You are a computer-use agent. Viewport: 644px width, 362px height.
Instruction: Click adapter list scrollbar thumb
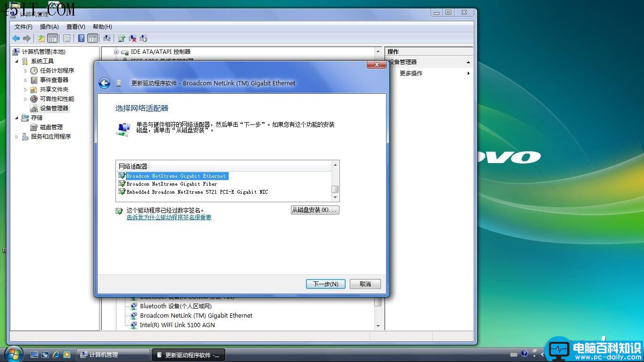[335, 189]
